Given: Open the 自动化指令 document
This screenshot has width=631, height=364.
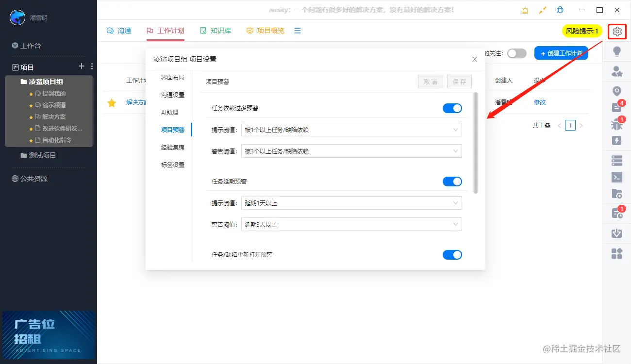Looking at the screenshot, I should coord(53,140).
